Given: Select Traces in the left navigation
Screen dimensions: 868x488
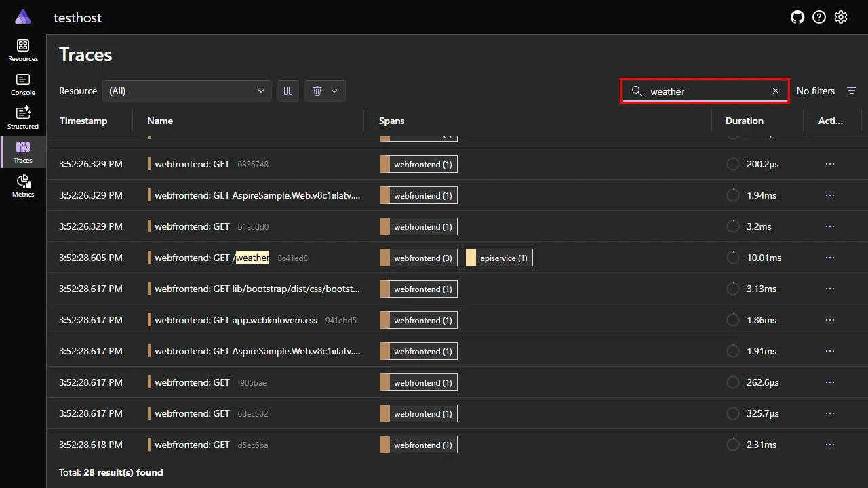Looking at the screenshot, I should coord(22,150).
